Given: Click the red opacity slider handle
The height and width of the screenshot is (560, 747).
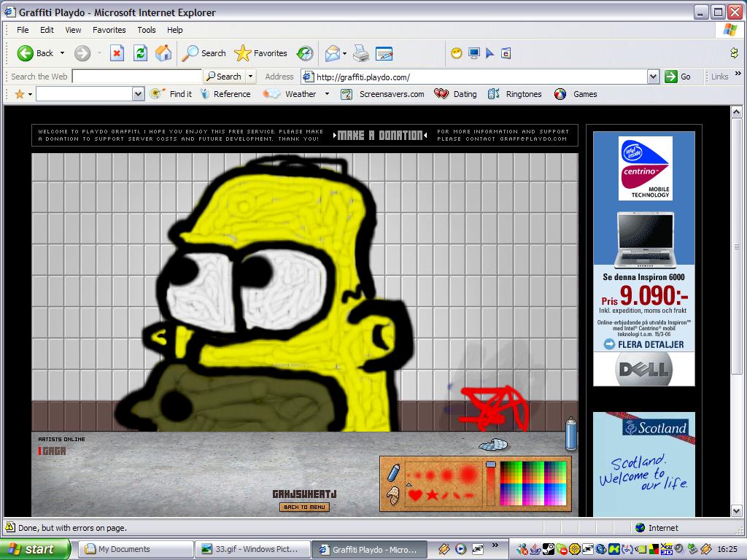Looking at the screenshot, I should click(x=491, y=464).
